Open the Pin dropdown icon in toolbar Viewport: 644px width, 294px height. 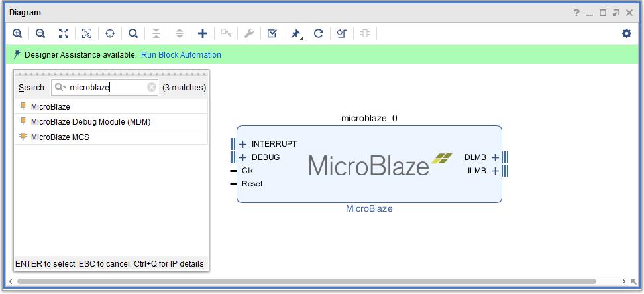295,34
